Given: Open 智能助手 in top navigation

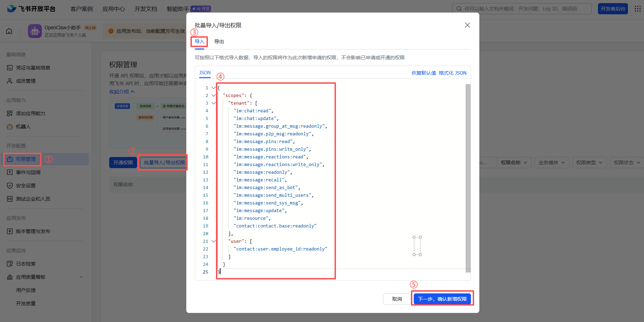Looking at the screenshot, I should pos(178,9).
